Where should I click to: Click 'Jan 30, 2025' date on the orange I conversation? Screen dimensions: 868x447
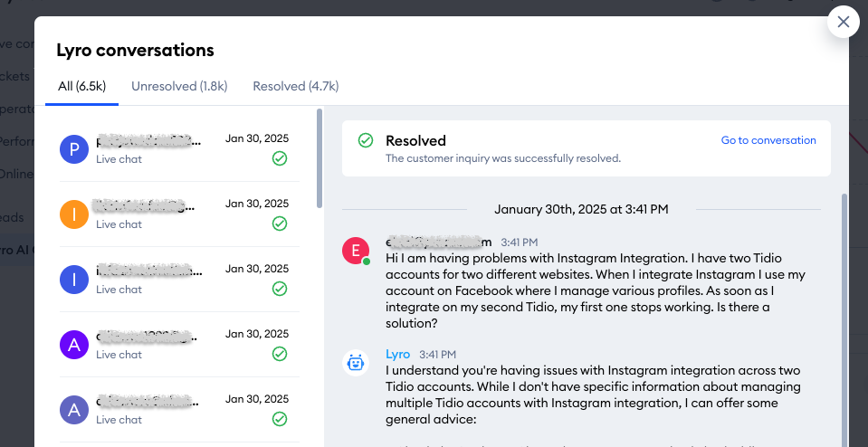257,204
